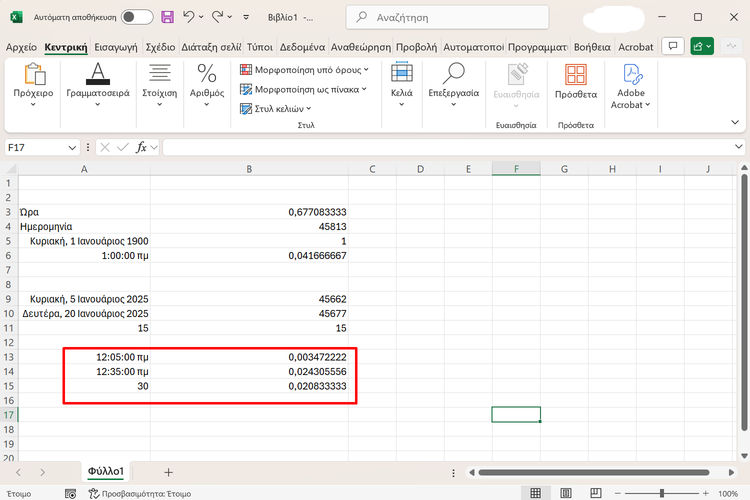
Task: Expand the formula bar chevron
Action: [x=739, y=147]
